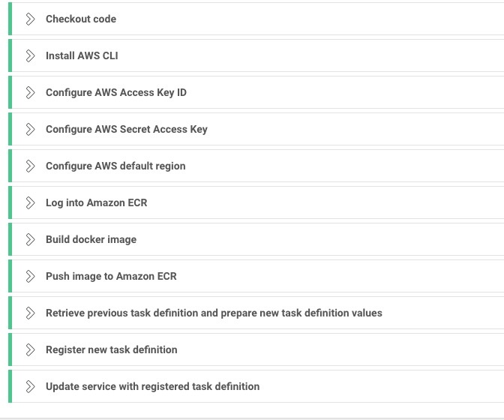
Task: Expand the Checkout code step chevron
Action: [x=30, y=19]
